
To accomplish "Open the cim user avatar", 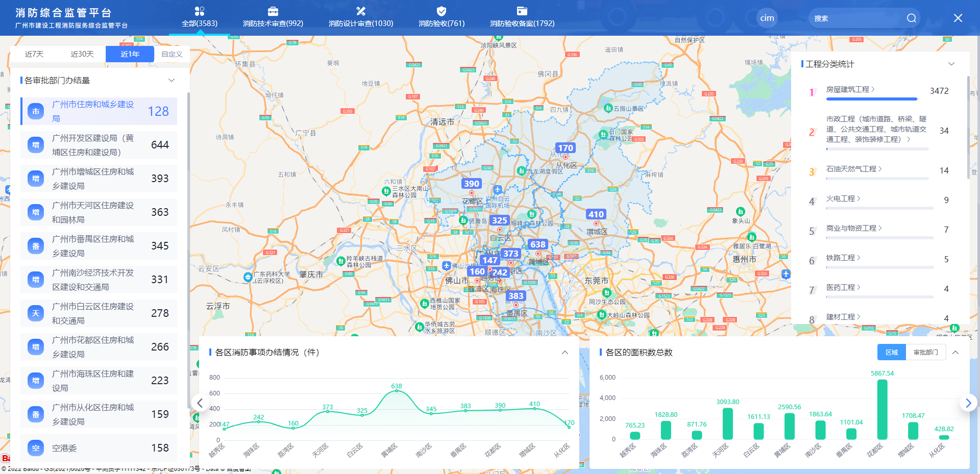I will [767, 18].
